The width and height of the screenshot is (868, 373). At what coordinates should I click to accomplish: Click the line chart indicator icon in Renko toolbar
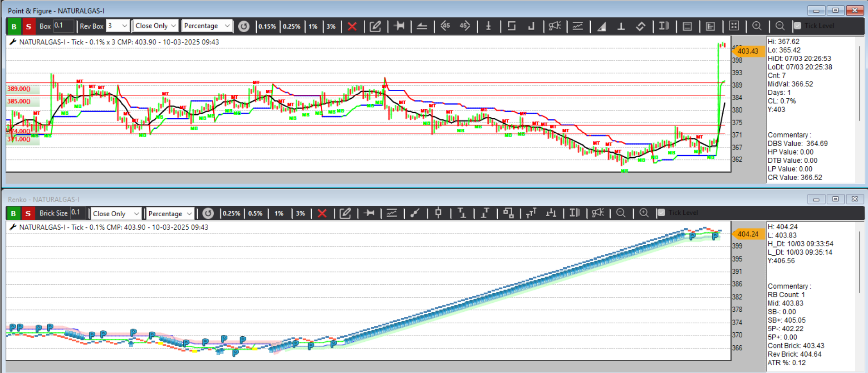[392, 213]
